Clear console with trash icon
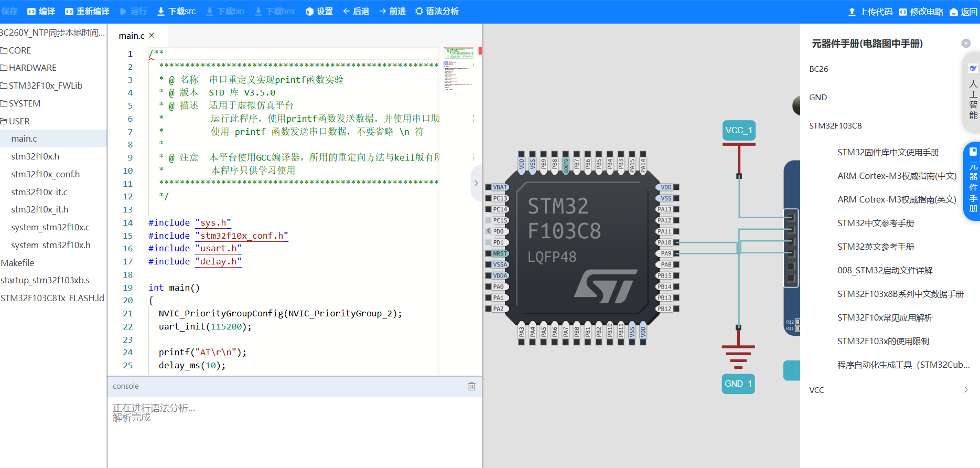The height and width of the screenshot is (468, 980). coord(472,386)
